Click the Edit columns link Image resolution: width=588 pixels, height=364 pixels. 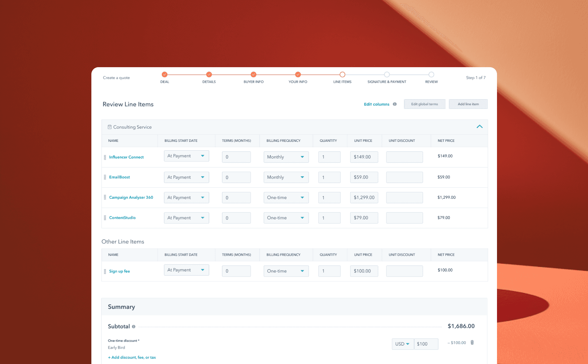coord(376,104)
